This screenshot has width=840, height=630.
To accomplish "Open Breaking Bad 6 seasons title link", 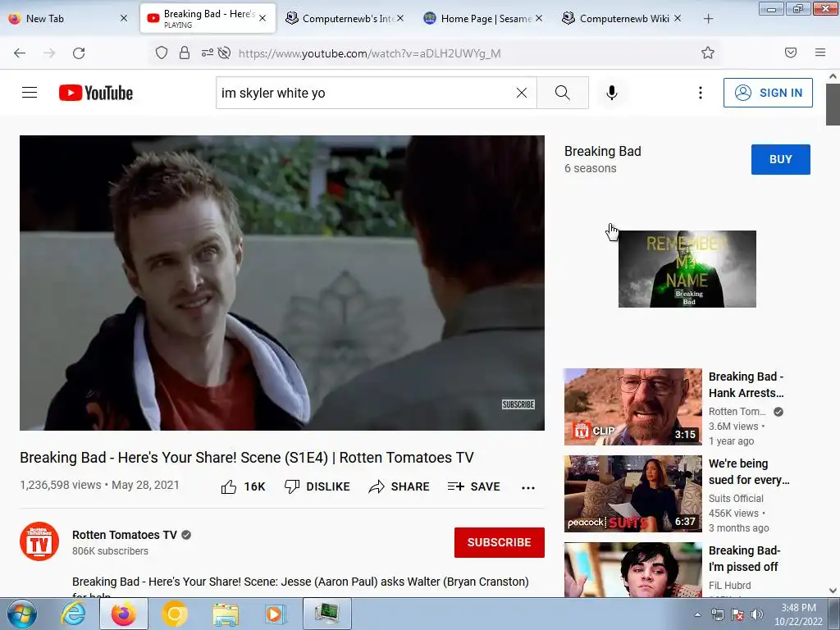I will point(603,151).
